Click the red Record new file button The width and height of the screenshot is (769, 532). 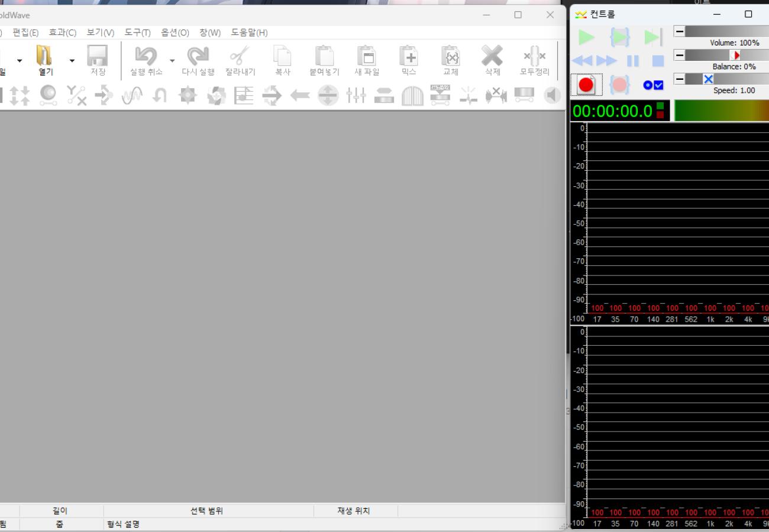[586, 85]
